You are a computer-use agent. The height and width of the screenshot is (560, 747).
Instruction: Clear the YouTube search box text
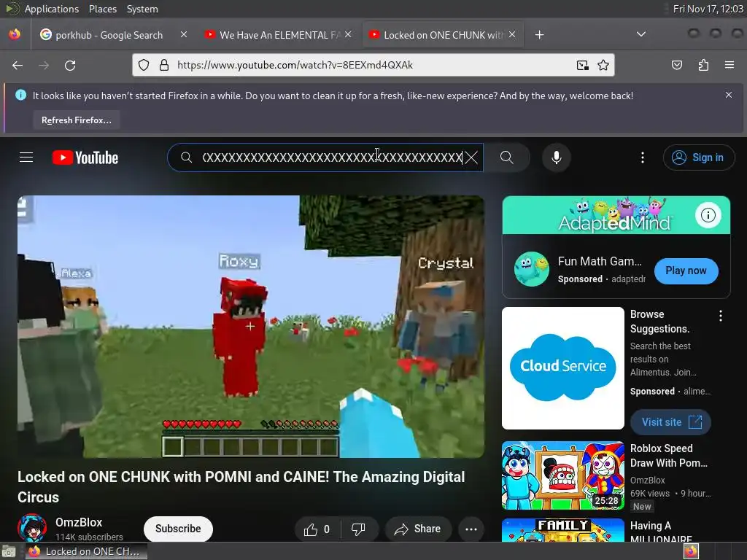point(471,157)
